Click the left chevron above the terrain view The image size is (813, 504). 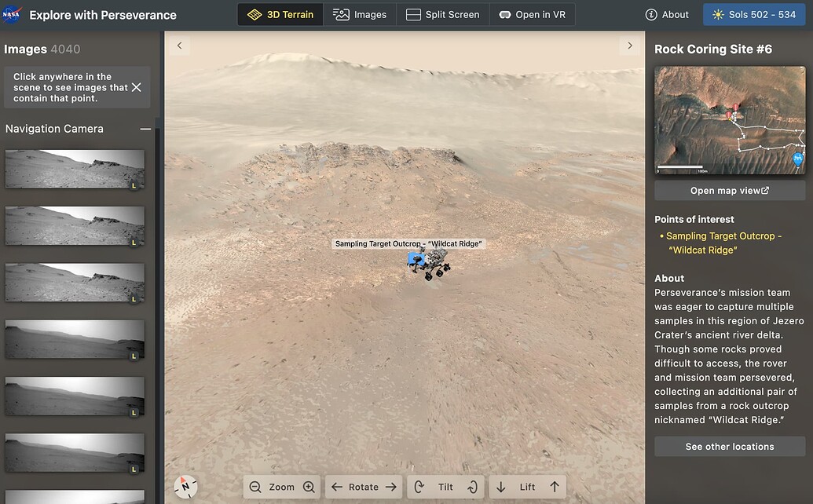pyautogui.click(x=178, y=45)
